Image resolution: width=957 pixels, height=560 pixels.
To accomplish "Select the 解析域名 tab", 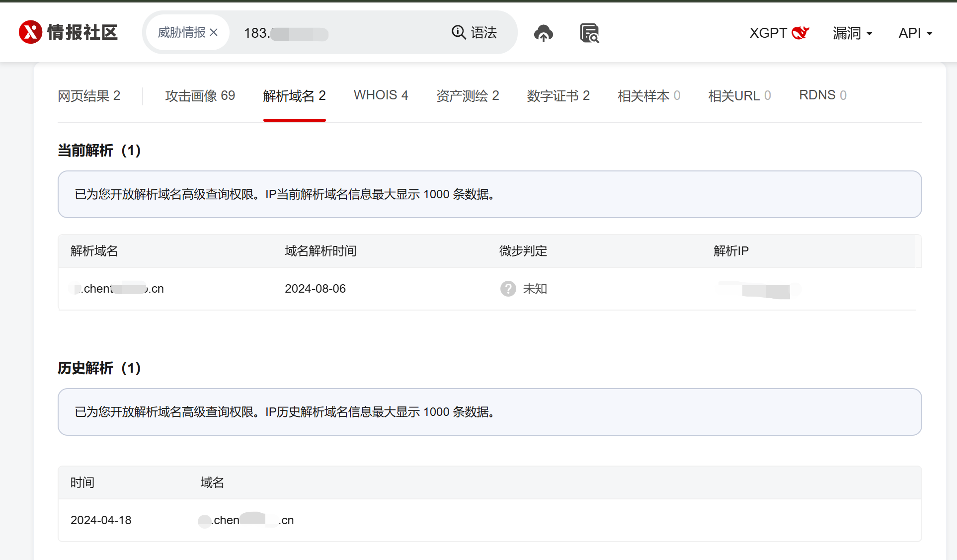I will pos(295,95).
